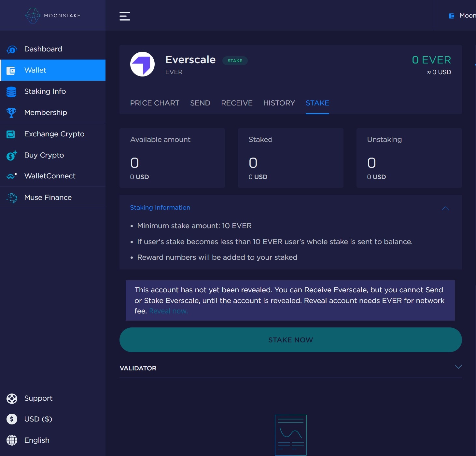
Task: Collapse the Staking Information section
Action: pyautogui.click(x=445, y=208)
